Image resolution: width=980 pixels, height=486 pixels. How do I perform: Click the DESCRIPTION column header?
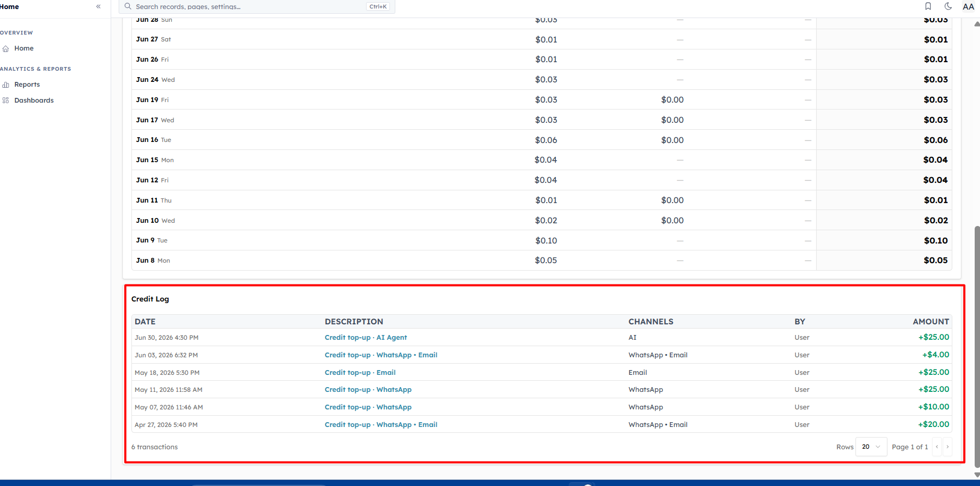click(354, 322)
